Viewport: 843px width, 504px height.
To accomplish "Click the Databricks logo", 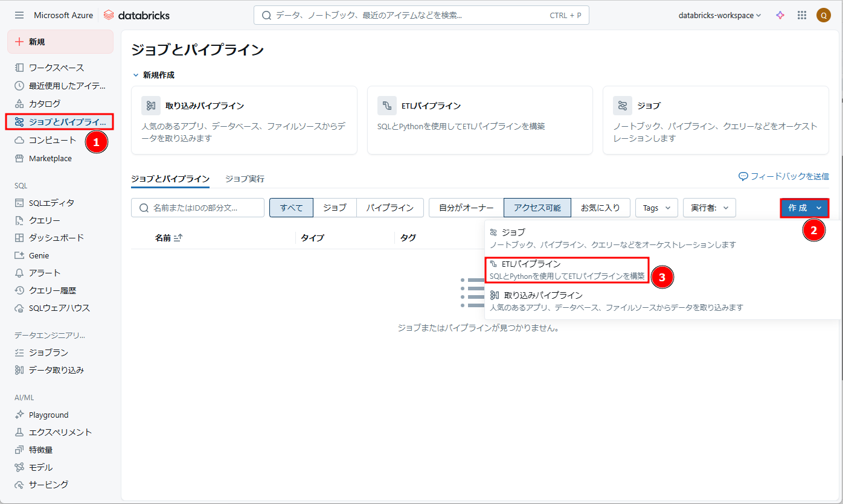I will click(x=136, y=15).
